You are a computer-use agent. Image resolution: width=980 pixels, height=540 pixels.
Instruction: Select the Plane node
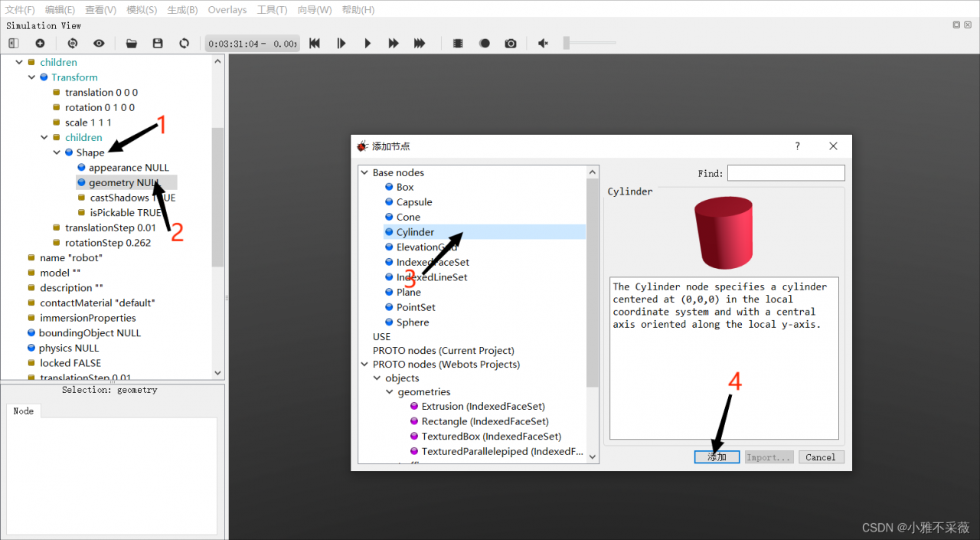[x=408, y=292]
